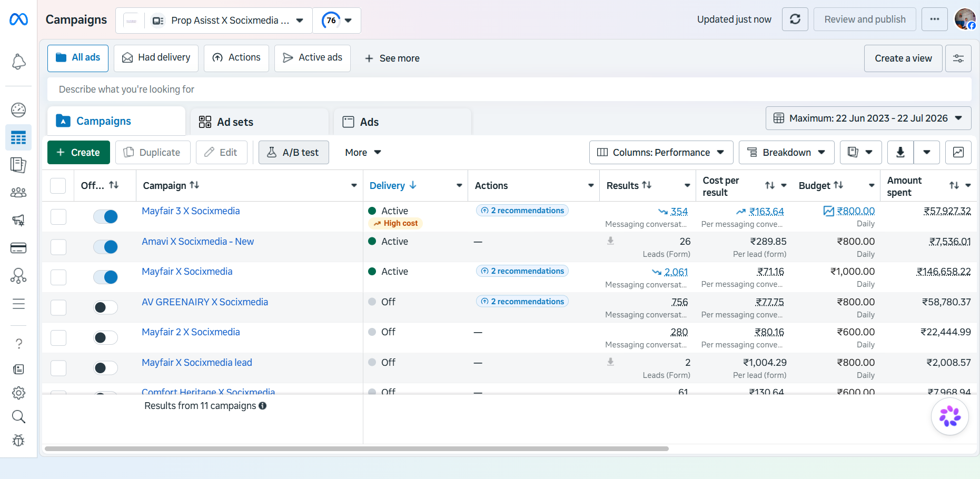Open export options dropdown arrow
This screenshot has height=479, width=980.
[x=927, y=152]
